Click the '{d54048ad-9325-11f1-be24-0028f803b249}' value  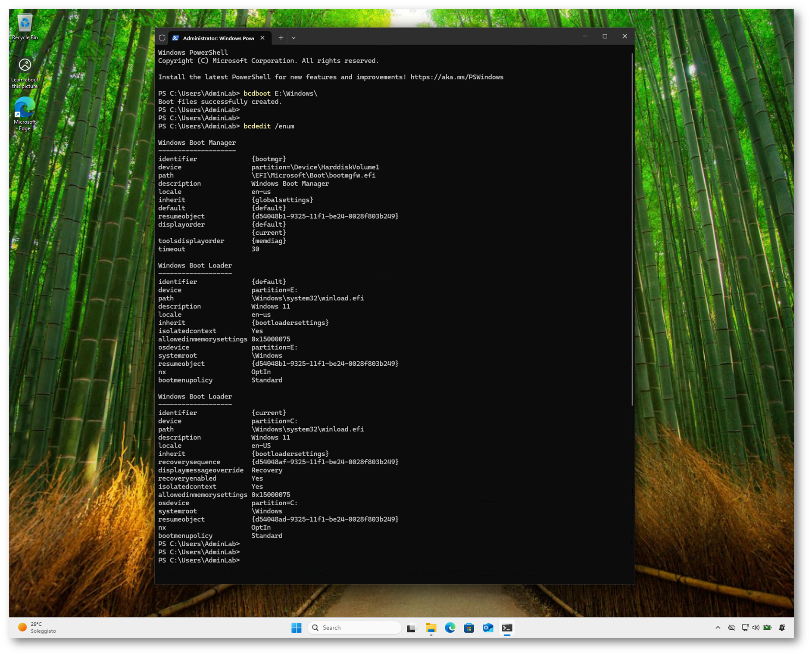pyautogui.click(x=325, y=519)
